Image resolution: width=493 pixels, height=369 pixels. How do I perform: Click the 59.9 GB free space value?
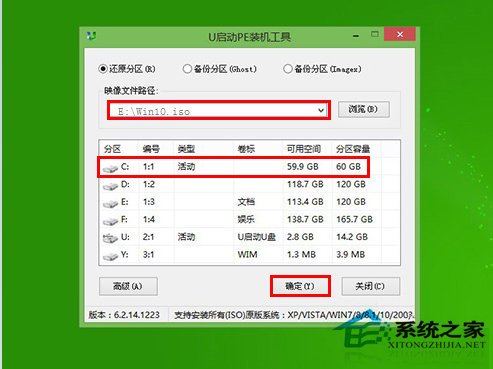point(303,166)
